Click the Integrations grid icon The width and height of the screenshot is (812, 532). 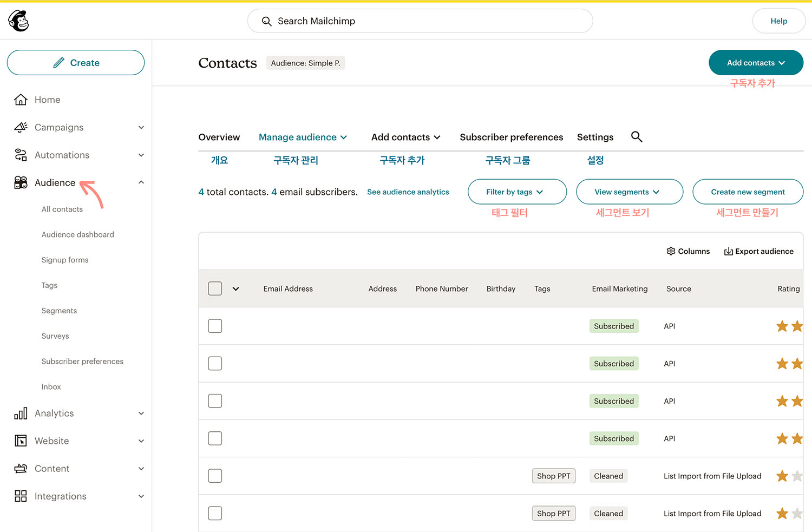21,496
